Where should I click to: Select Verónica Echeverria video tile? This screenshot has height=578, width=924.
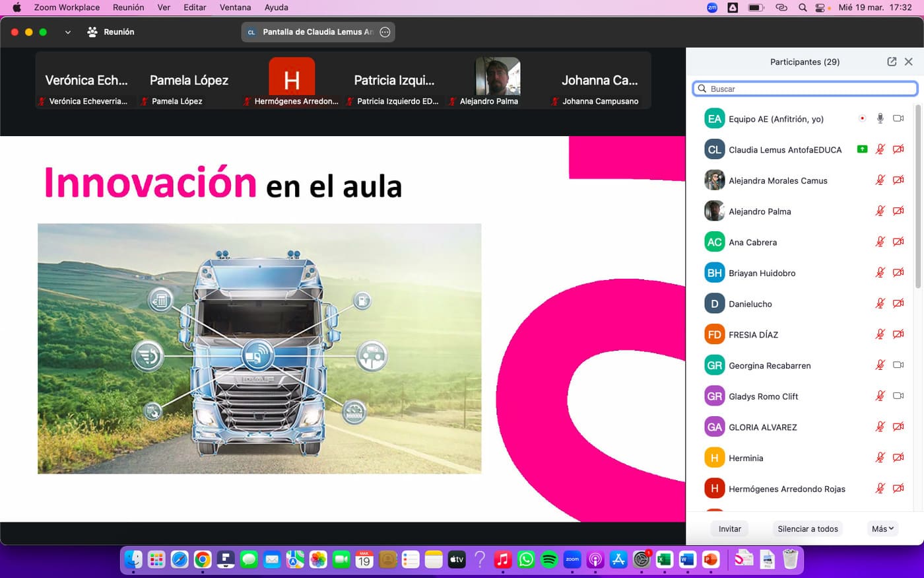86,81
